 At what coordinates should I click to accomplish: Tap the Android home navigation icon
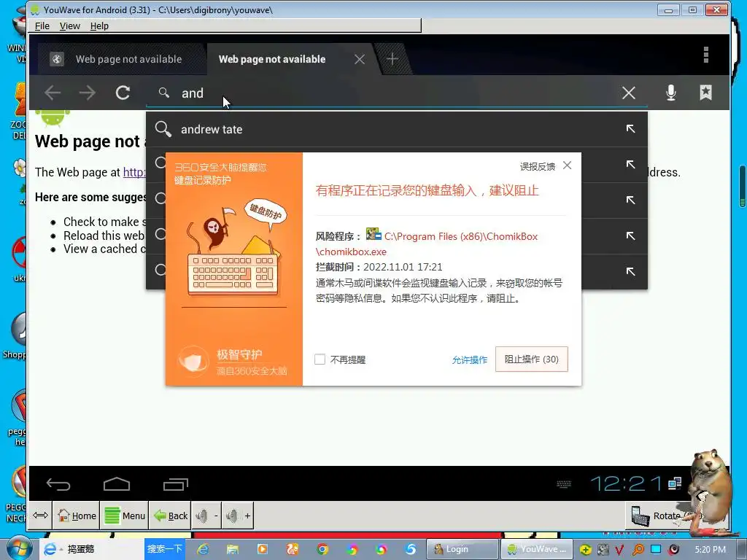click(x=117, y=484)
